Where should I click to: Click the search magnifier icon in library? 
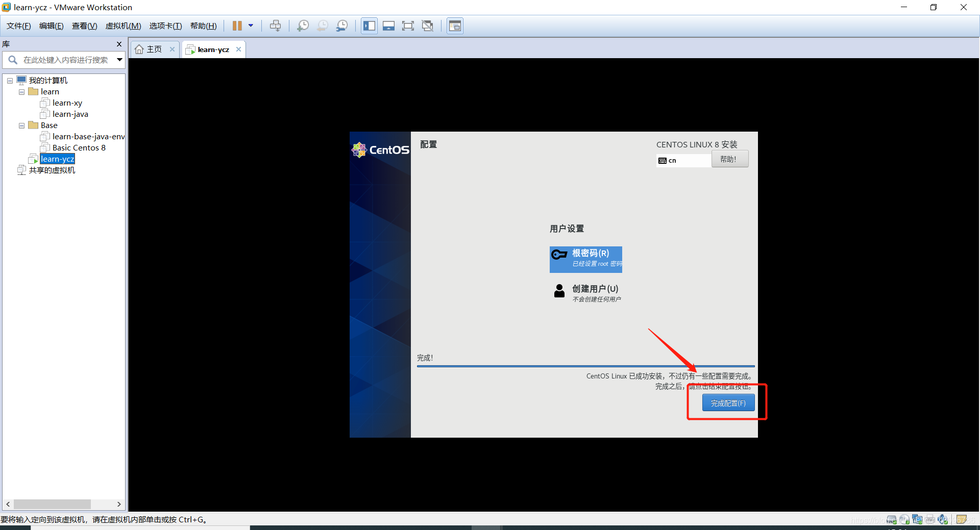click(13, 60)
